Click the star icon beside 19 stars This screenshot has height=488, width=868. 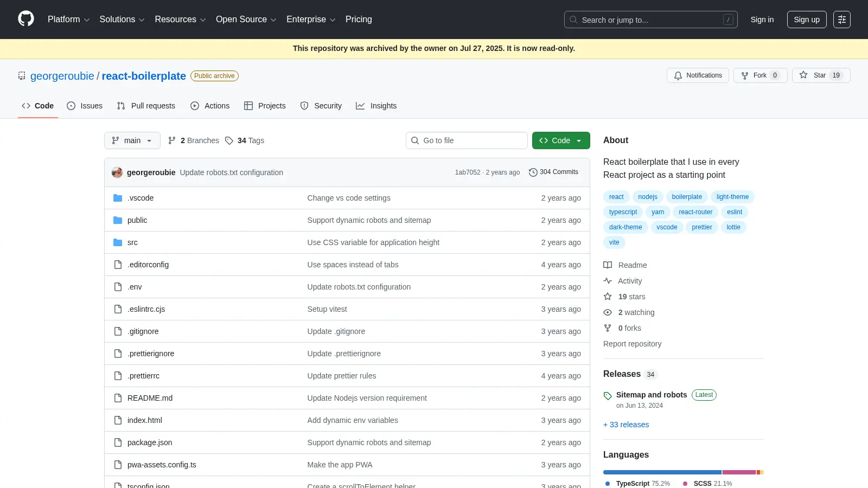(x=608, y=297)
